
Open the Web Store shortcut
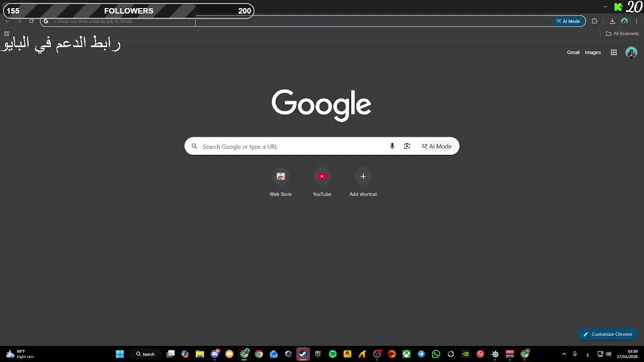point(281,183)
